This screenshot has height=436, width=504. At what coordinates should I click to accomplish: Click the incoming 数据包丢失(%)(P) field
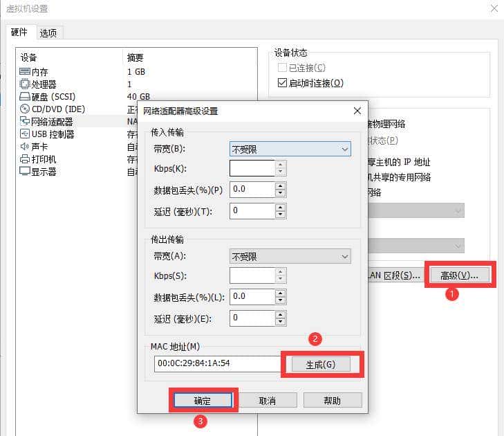coord(252,189)
